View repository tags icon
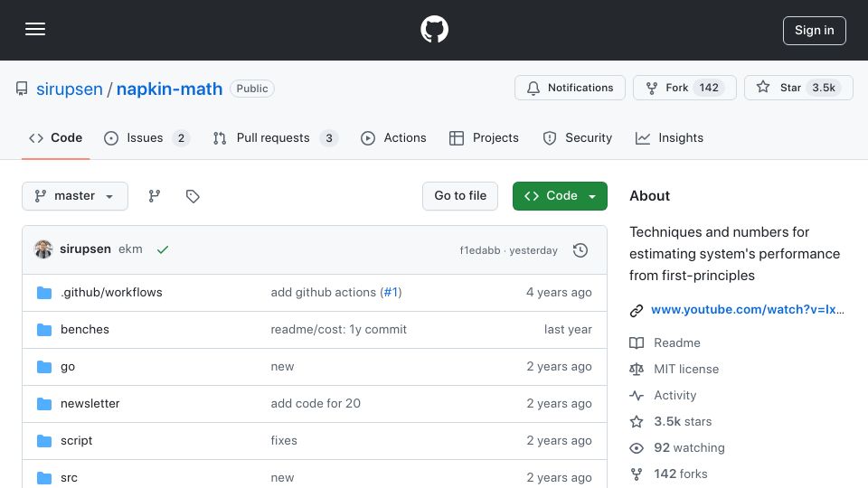This screenshot has width=868, height=488. click(x=193, y=196)
